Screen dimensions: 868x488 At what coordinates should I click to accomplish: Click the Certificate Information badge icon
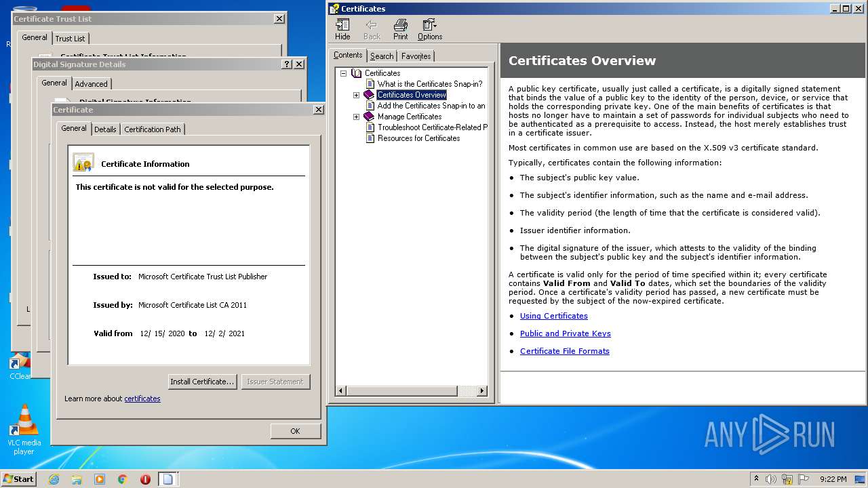83,163
